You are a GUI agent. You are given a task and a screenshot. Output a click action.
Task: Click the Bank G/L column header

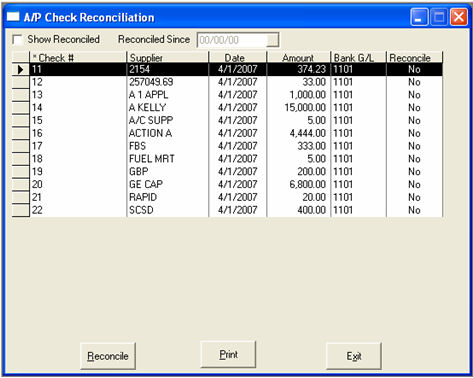[x=358, y=57]
